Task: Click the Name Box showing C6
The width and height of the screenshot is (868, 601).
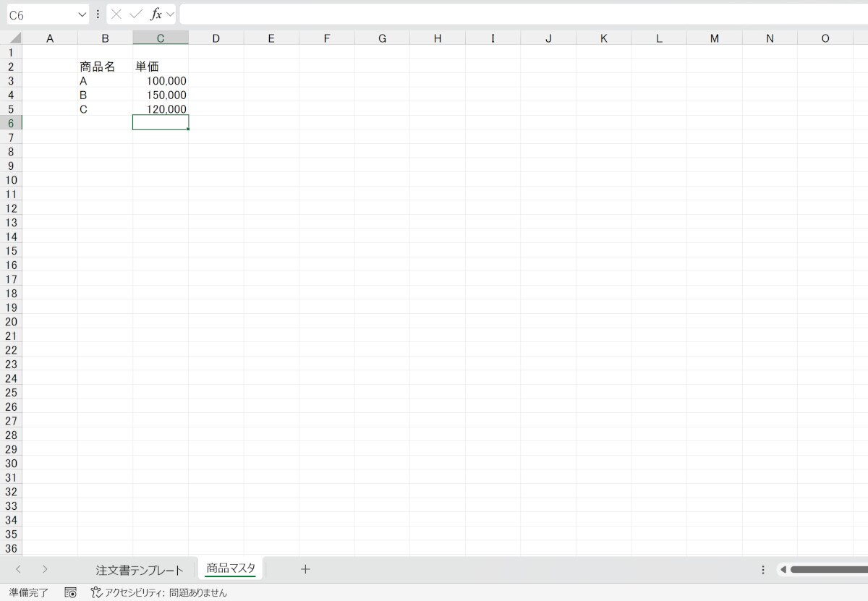Action: [x=40, y=14]
